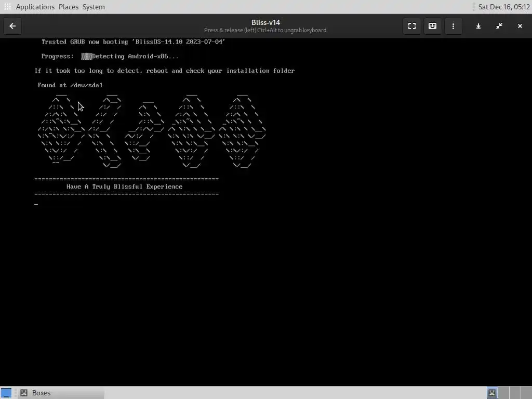Click the Bliss-v14 window title
Viewport: 532px width, 399px height.
point(265,22)
